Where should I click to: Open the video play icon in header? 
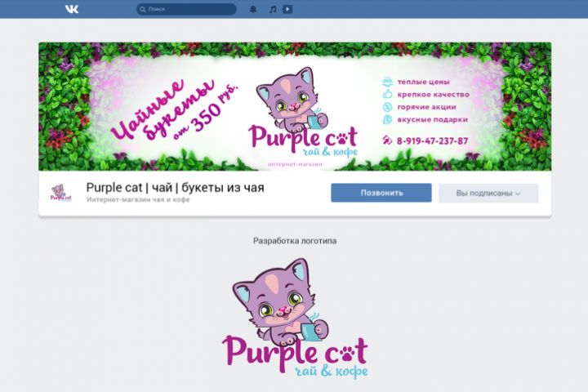287,9
